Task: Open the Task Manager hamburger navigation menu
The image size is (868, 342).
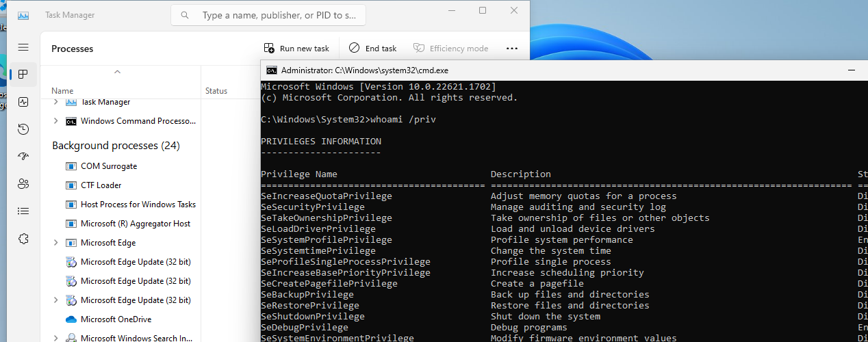Action: pyautogui.click(x=23, y=47)
